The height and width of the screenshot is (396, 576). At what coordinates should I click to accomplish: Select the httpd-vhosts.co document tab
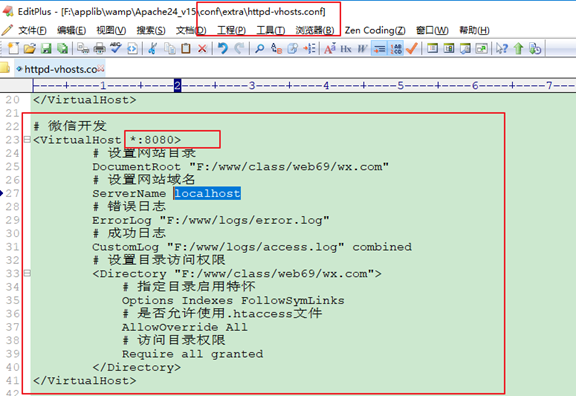60,69
